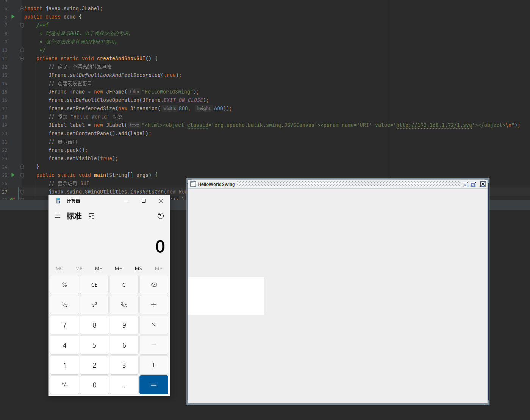Click the MC memory clear button
Image resolution: width=530 pixels, height=420 pixels.
(59, 268)
